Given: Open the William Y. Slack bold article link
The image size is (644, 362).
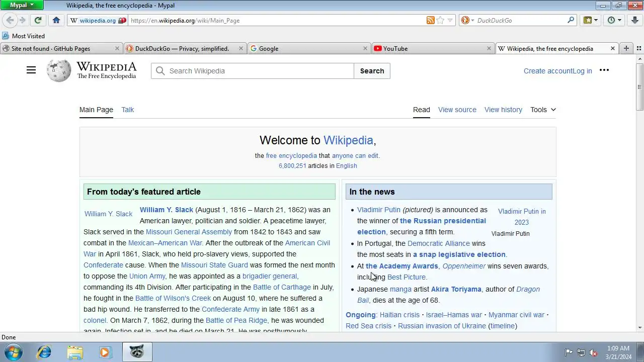Looking at the screenshot, I should [x=167, y=210].
